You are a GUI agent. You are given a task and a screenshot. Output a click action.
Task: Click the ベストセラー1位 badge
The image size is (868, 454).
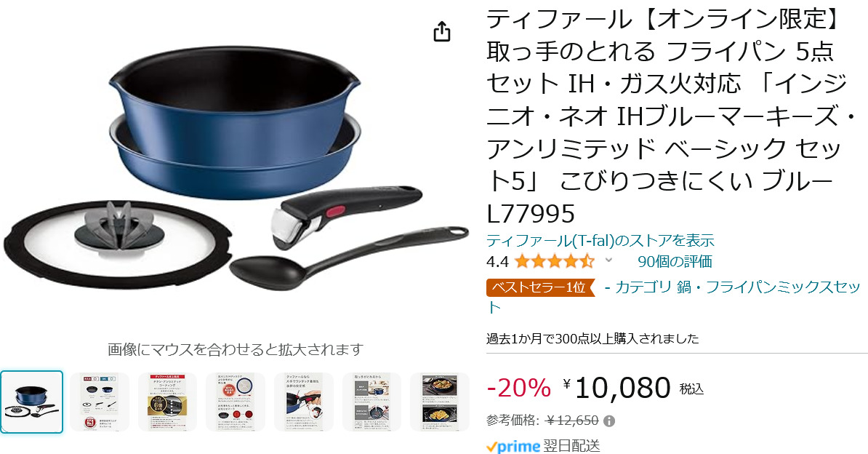[x=540, y=287]
